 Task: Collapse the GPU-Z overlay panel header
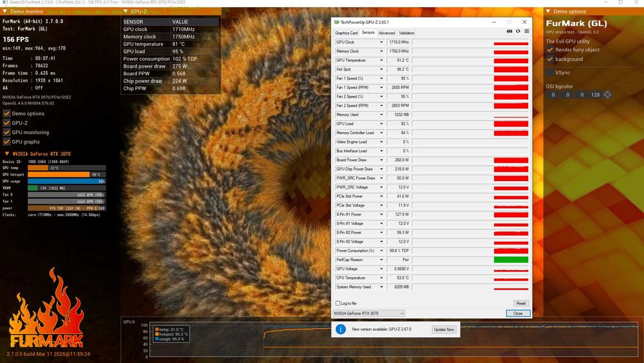126,12
